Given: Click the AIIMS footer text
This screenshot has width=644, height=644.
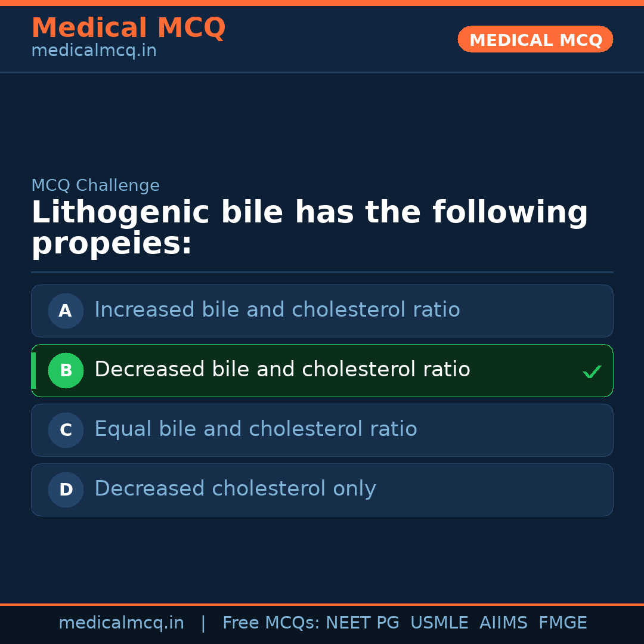Looking at the screenshot, I should click(x=503, y=623).
